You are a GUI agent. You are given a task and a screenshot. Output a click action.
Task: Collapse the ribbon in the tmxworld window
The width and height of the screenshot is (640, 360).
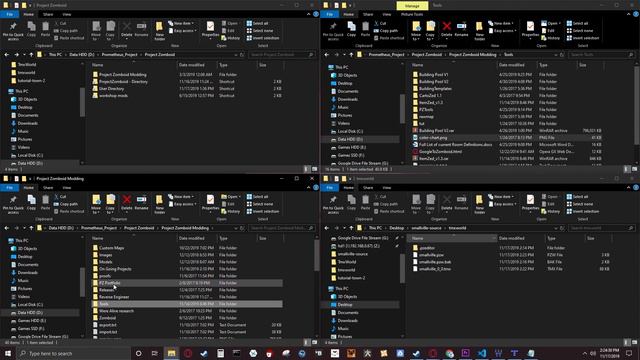629,187
